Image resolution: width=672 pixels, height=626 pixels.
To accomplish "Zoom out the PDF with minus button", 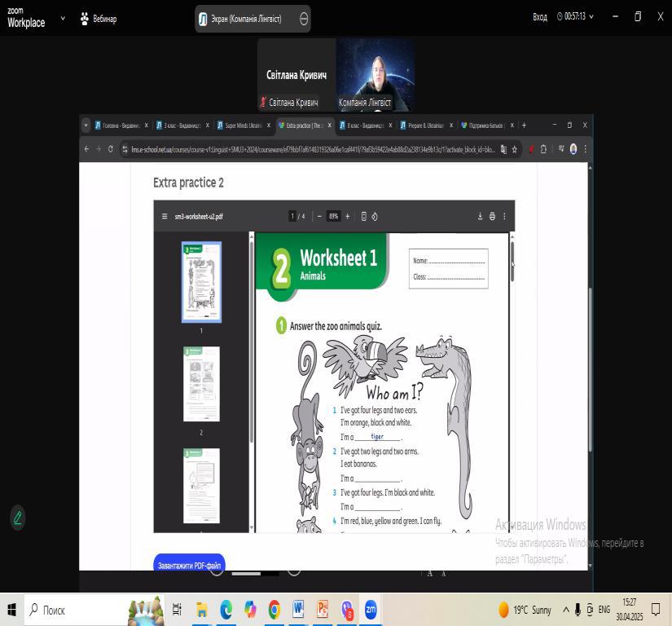I will (x=319, y=217).
